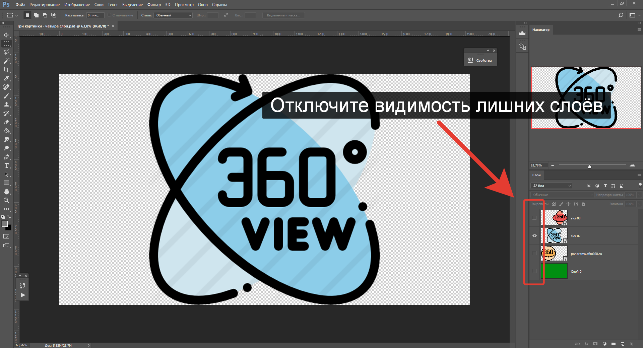Open the layer filter Вид dropdown
This screenshot has height=348, width=644.
pyautogui.click(x=552, y=186)
